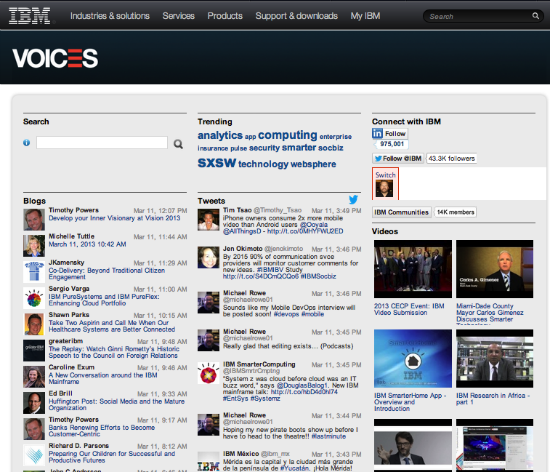The height and width of the screenshot is (472, 550).
Task: Open the Services menu
Action: (178, 16)
